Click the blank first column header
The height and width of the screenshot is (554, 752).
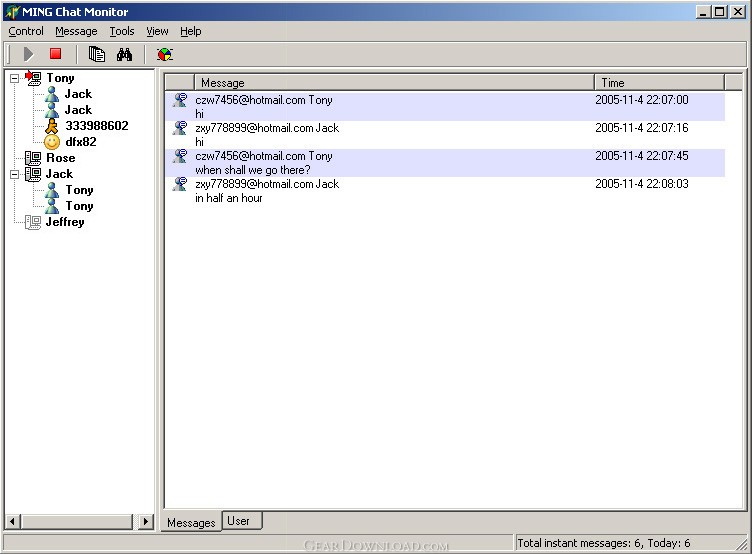[180, 83]
